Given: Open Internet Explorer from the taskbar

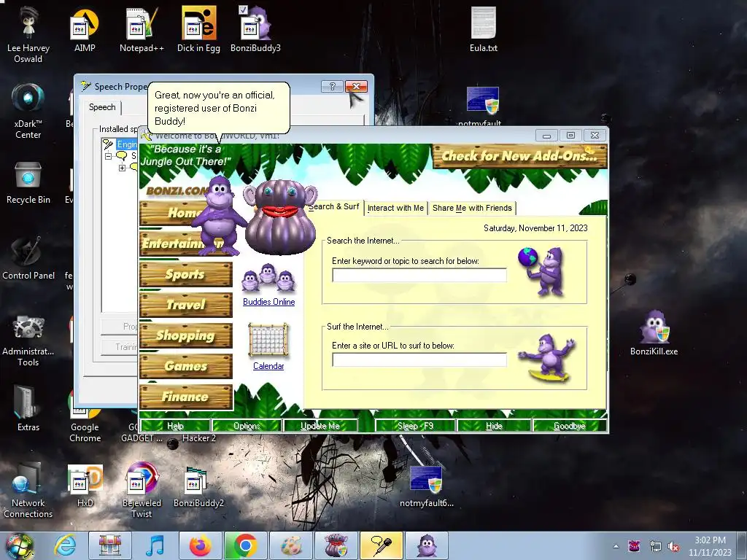Looking at the screenshot, I should pyautogui.click(x=65, y=545).
